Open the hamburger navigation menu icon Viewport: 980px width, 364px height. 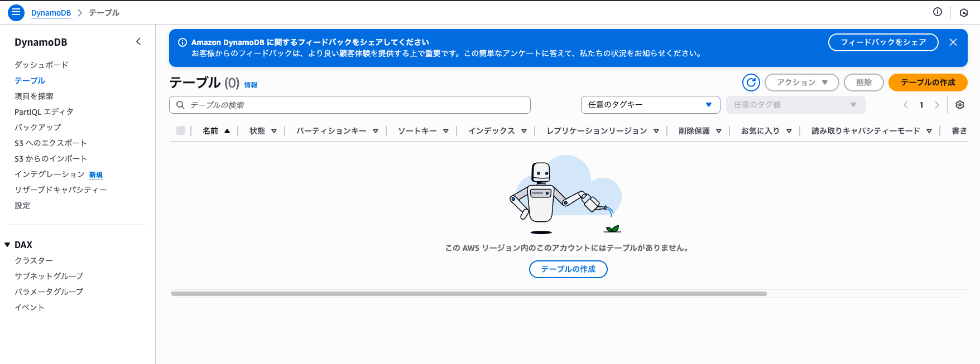(x=16, y=12)
